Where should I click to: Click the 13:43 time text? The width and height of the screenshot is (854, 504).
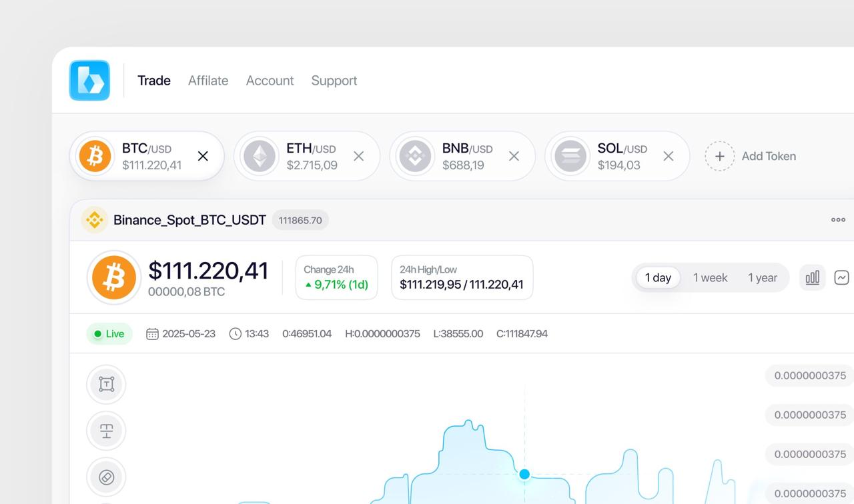click(x=257, y=334)
